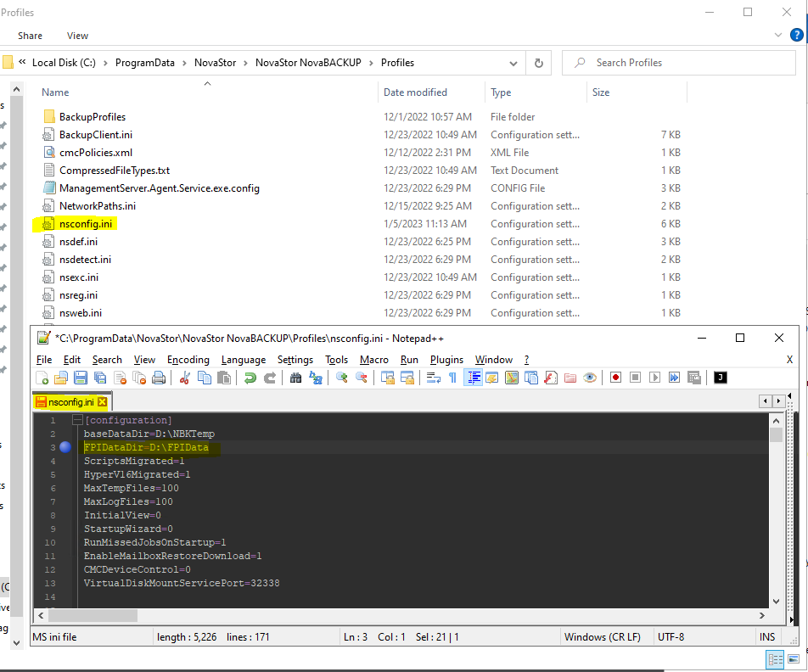The height and width of the screenshot is (672, 808).
Task: Click the Cut scissors icon
Action: tap(184, 378)
